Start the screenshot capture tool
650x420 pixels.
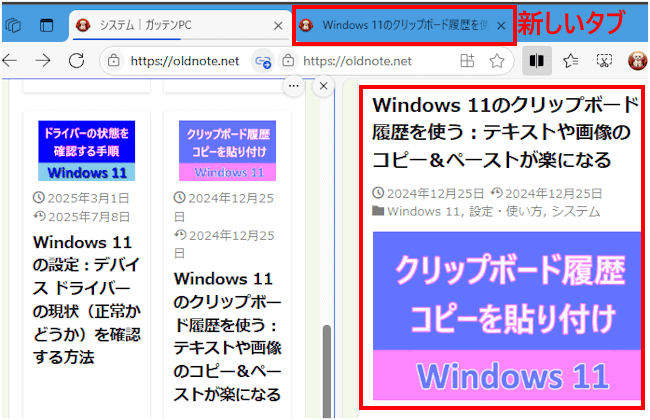[x=604, y=61]
